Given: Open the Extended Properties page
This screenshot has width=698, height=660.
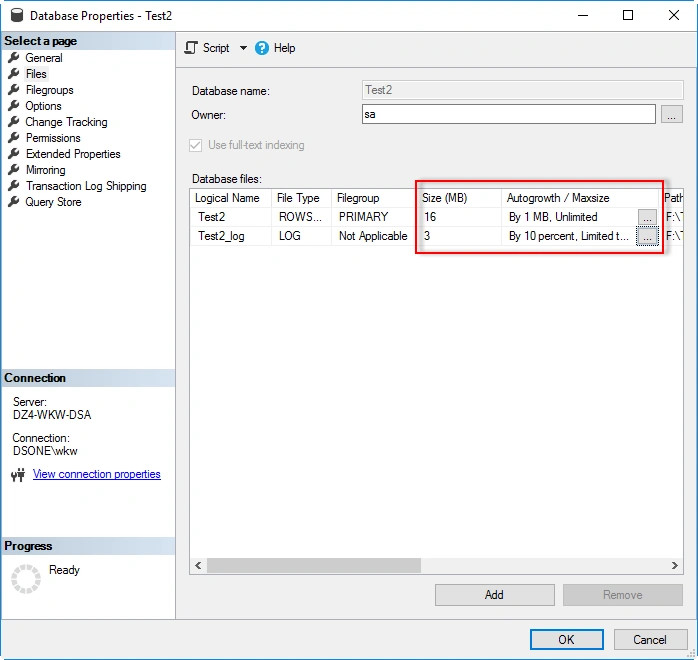Looking at the screenshot, I should pos(73,154).
